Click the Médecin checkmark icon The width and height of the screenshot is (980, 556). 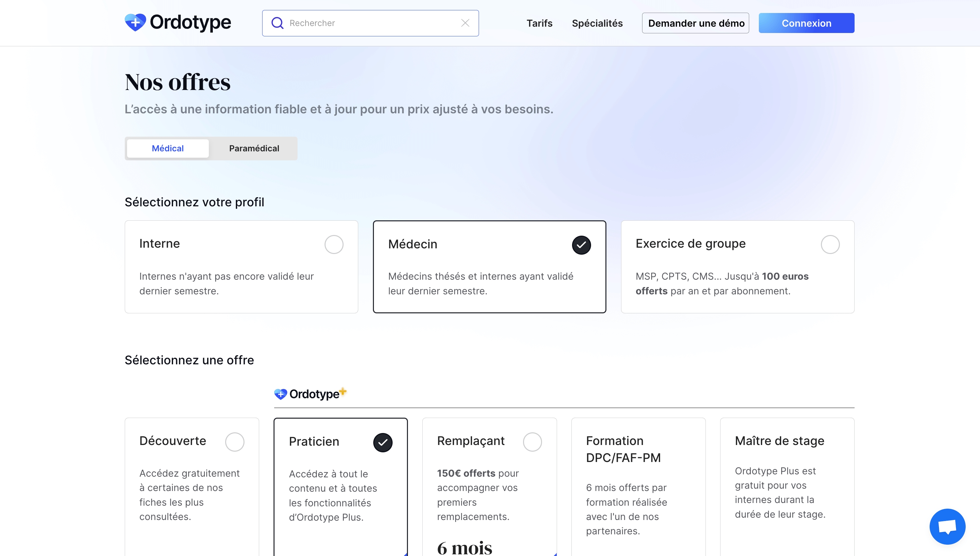pos(581,245)
